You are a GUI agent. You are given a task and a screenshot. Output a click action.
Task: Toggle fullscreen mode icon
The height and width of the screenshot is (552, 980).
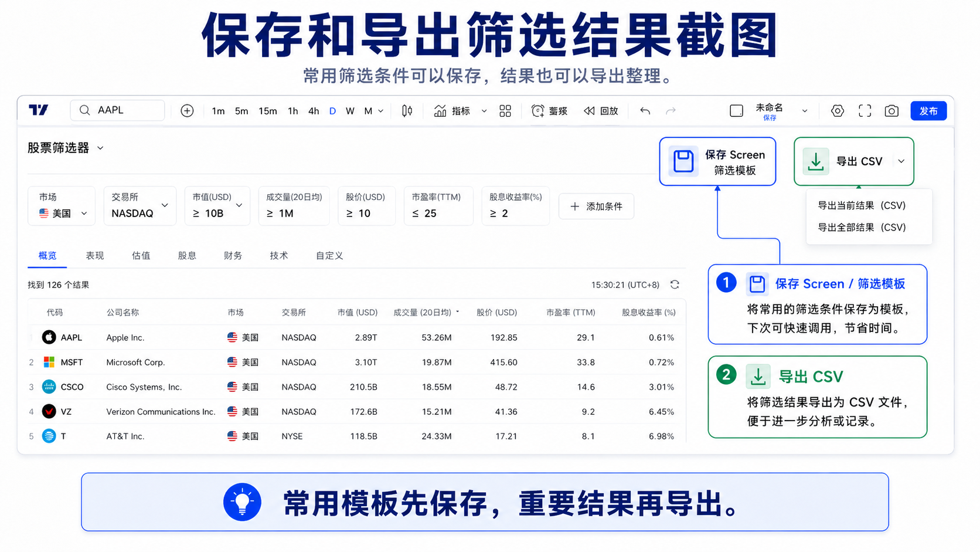click(865, 111)
